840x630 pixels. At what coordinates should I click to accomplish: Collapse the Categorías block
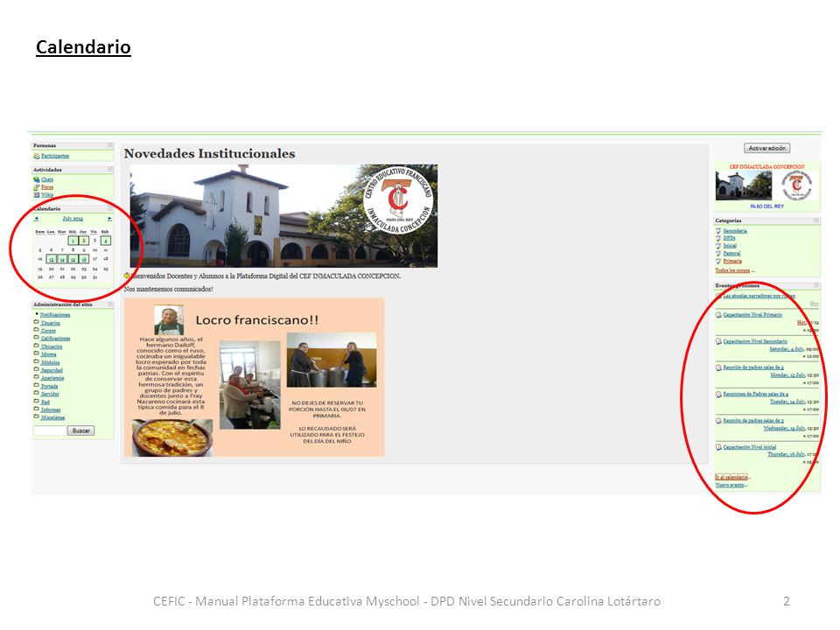(x=816, y=220)
